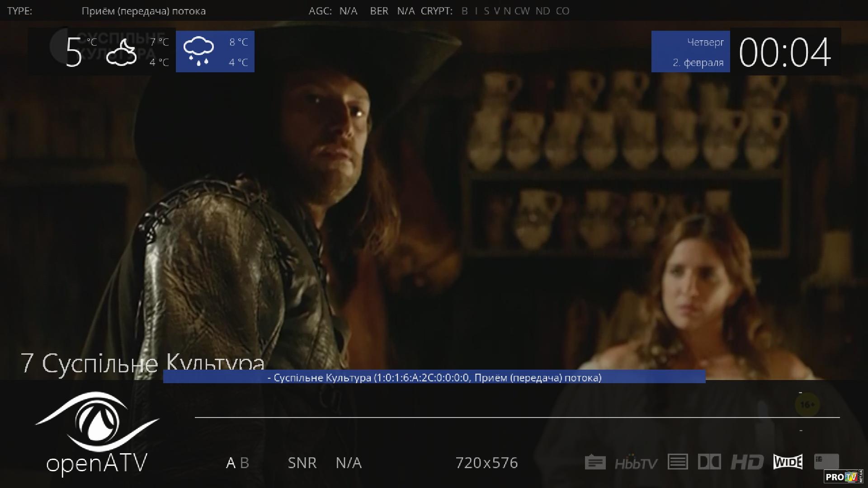Select tuner B indicator
The image size is (868, 488).
click(x=245, y=463)
